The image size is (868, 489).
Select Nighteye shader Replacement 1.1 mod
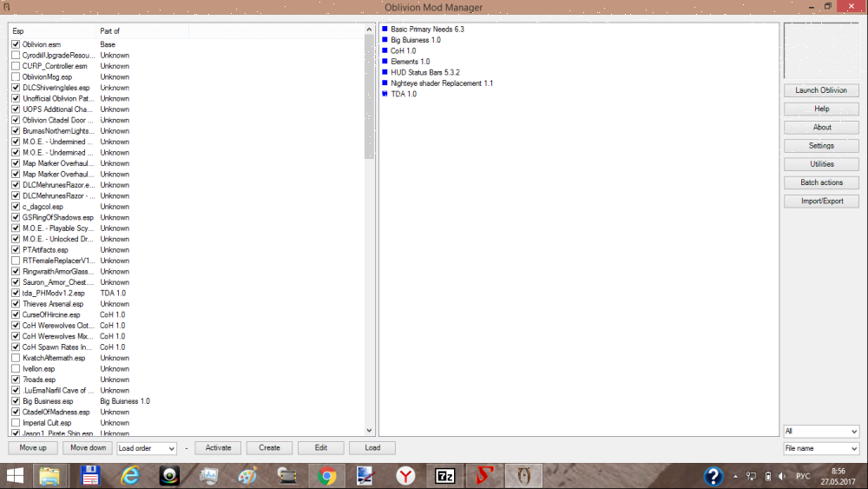[x=442, y=83]
